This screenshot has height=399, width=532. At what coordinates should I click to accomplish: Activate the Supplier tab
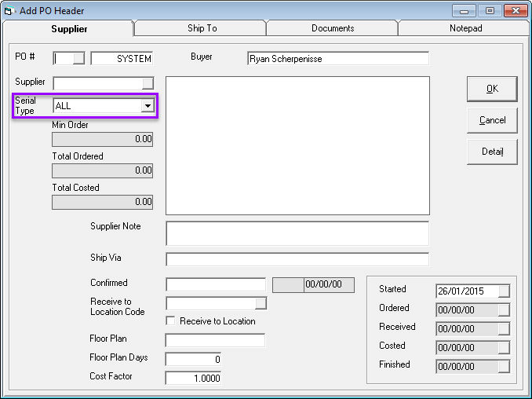click(69, 29)
